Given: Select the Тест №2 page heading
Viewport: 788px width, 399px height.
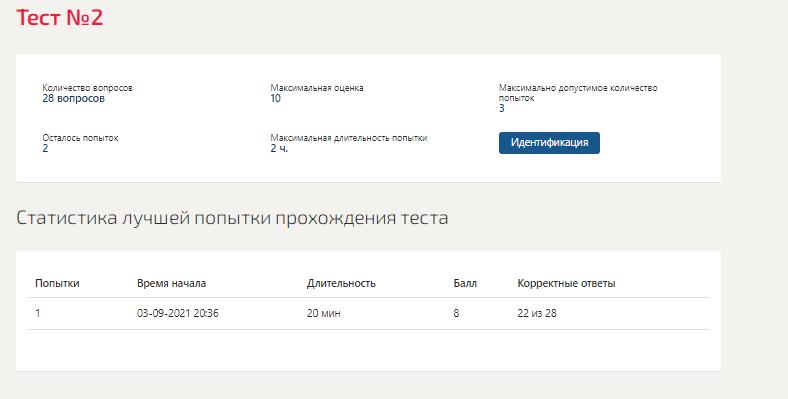Looking at the screenshot, I should (60, 18).
